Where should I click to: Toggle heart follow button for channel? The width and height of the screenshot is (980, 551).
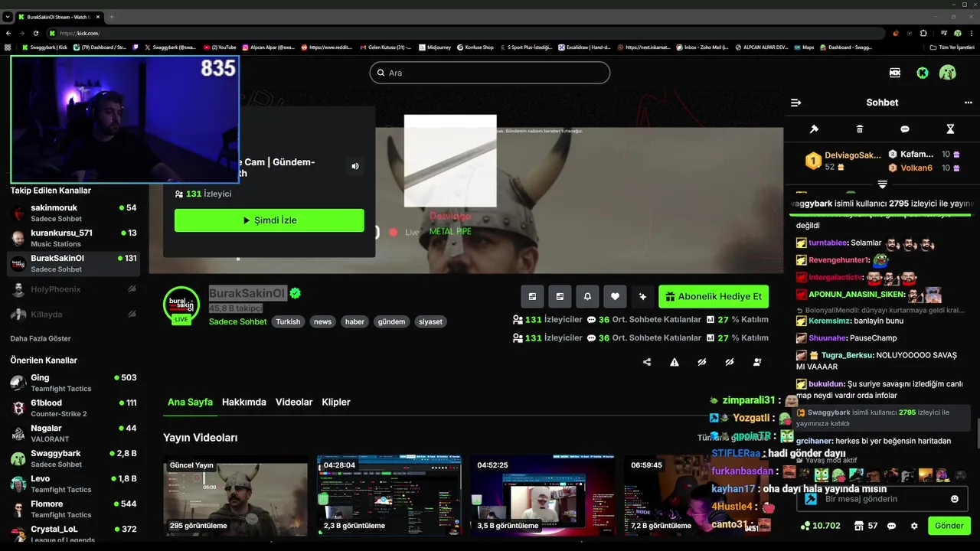point(615,296)
